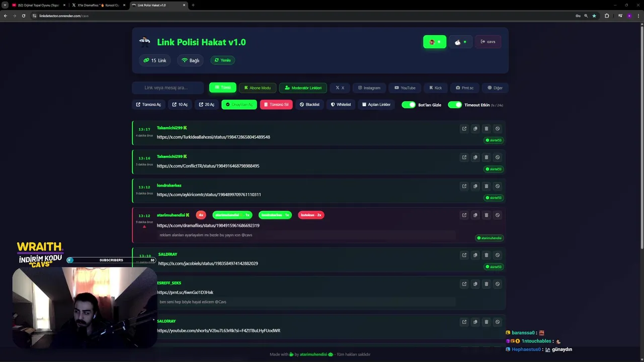
Task: Copy the TurkIdeaBahcesi status link
Action: (x=475, y=129)
